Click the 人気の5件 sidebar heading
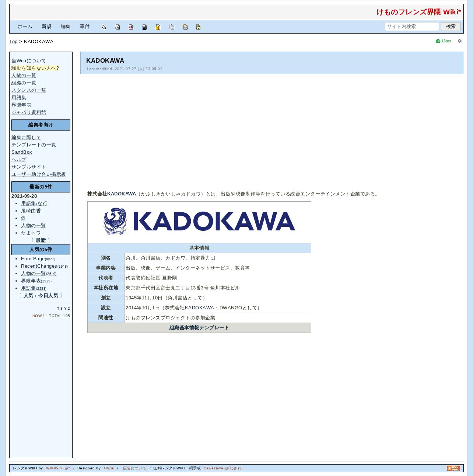 [x=41, y=250]
